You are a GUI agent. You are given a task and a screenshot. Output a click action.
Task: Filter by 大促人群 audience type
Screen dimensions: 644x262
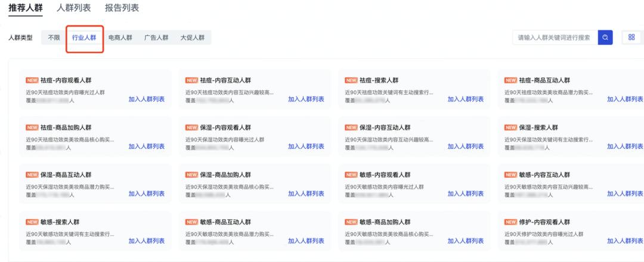click(192, 38)
